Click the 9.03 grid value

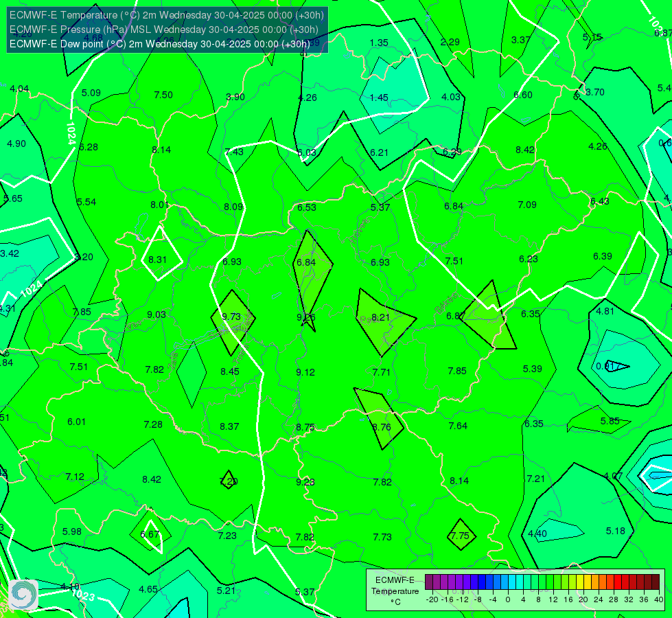156,314
